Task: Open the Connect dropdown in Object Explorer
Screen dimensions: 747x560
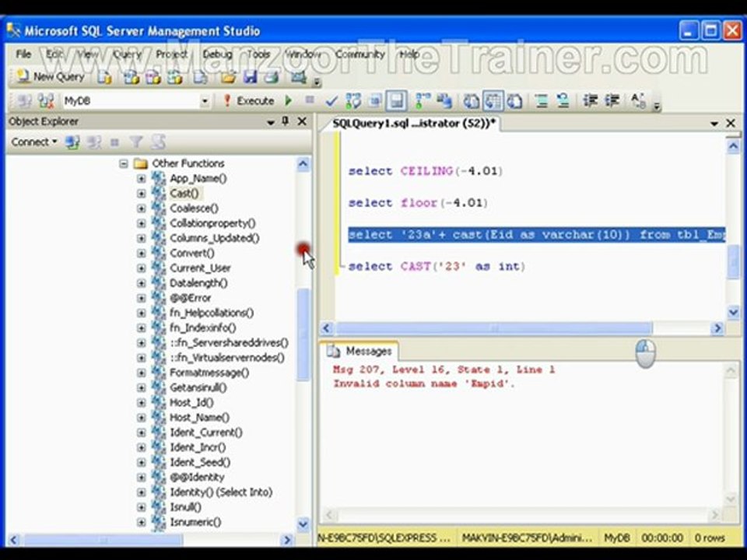Action: click(34, 142)
